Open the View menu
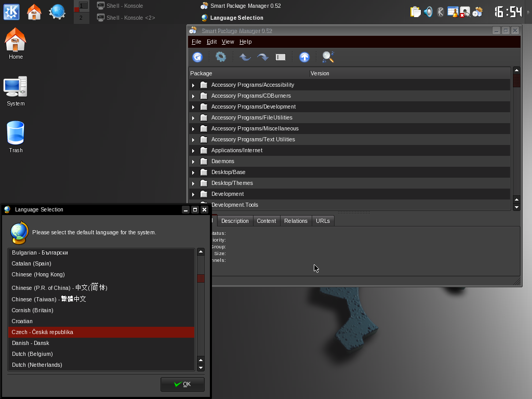This screenshot has width=532, height=399. pos(228,42)
